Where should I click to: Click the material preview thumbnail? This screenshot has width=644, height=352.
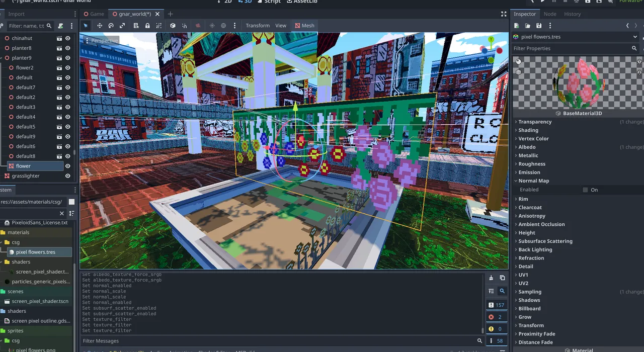tap(579, 82)
